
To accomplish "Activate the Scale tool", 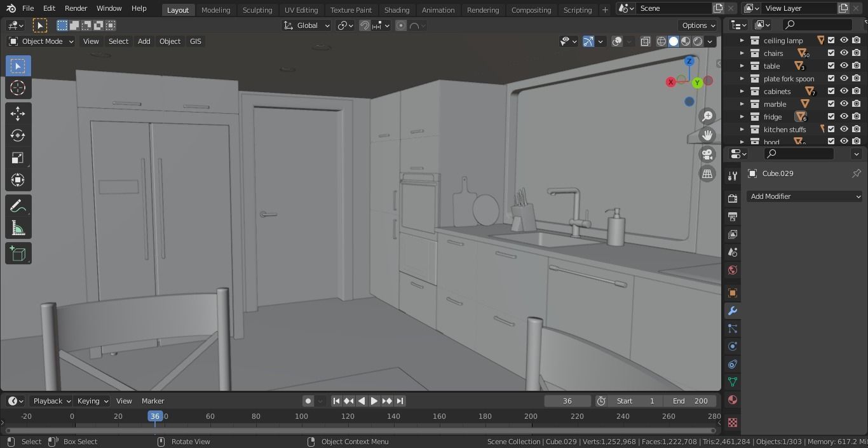I will pos(18,158).
